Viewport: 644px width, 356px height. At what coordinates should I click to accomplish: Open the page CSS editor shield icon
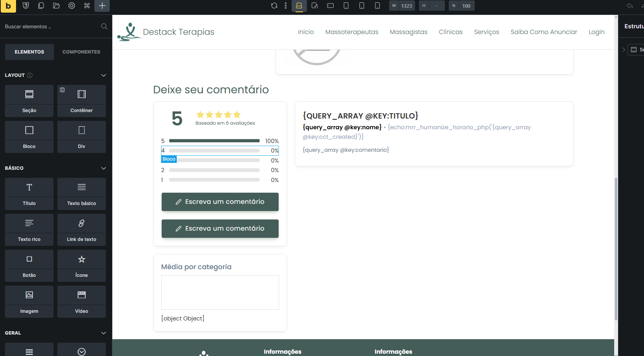pyautogui.click(x=26, y=6)
